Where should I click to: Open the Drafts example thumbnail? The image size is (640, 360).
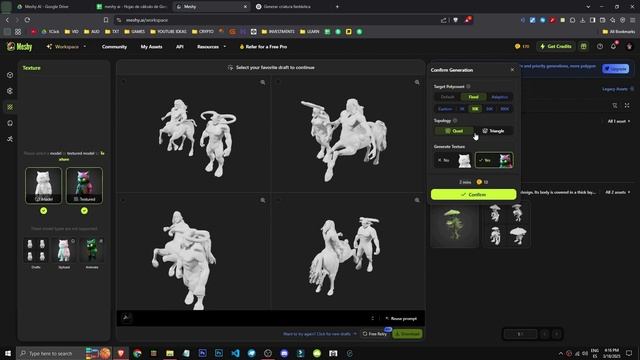[x=36, y=250]
